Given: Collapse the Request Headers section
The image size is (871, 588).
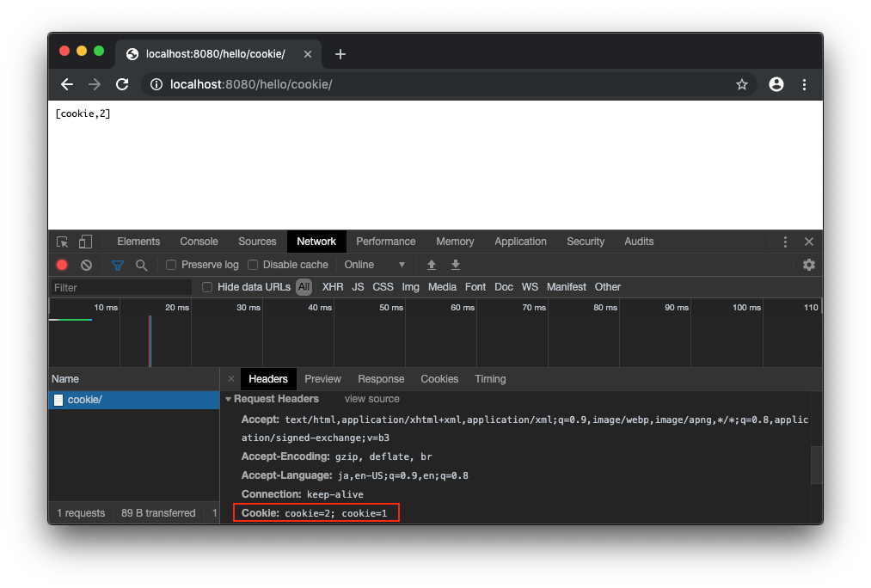Looking at the screenshot, I should pos(229,399).
